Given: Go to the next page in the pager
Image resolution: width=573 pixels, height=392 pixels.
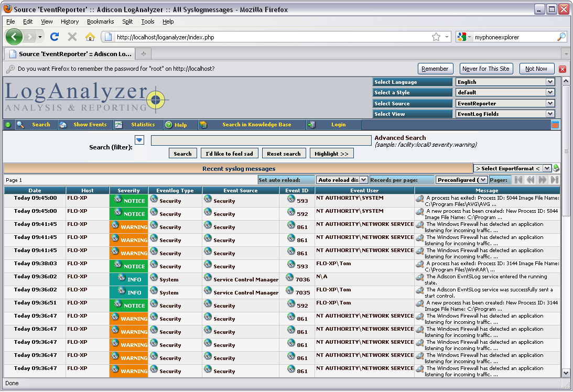Looking at the screenshot, I should [543, 180].
